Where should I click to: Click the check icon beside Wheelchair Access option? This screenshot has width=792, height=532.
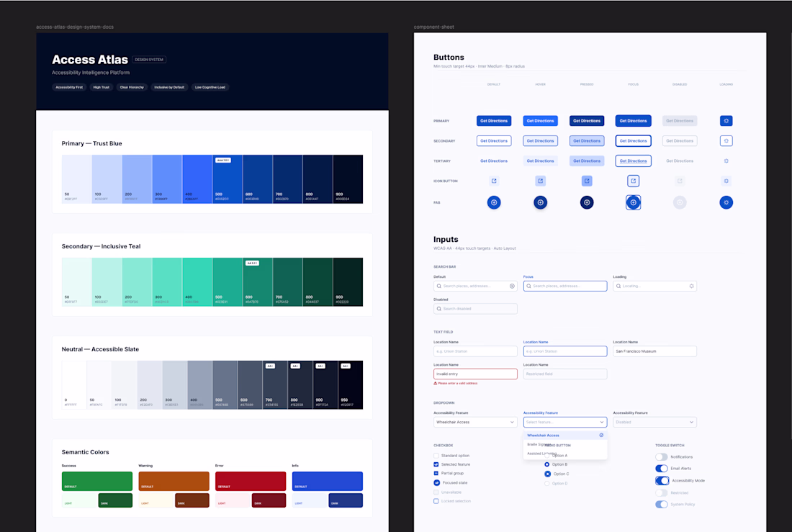point(601,435)
